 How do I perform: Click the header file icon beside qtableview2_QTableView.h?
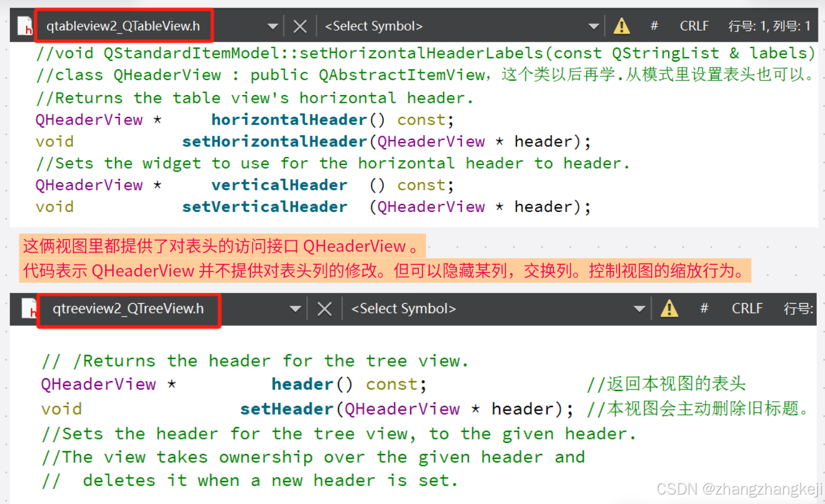click(25, 26)
